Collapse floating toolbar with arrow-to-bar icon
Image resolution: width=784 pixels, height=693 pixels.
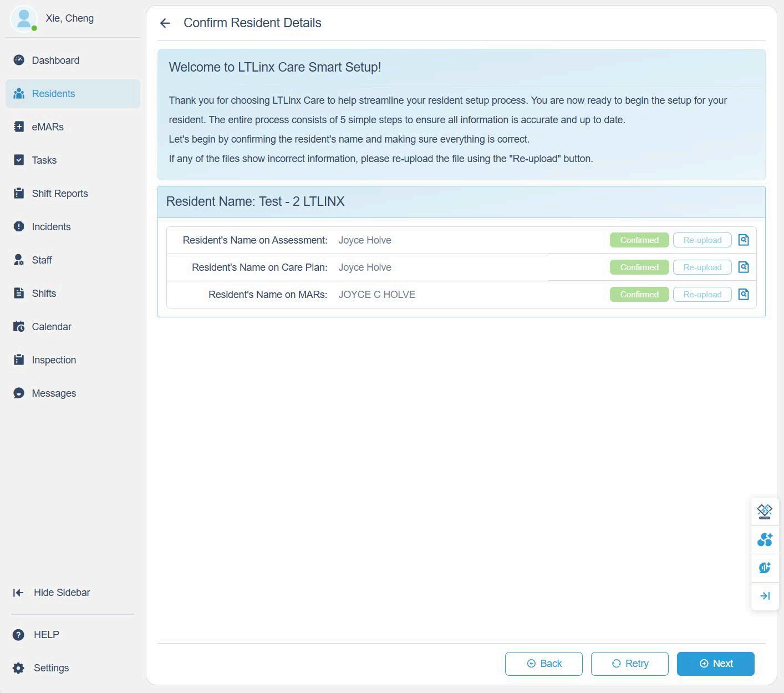point(765,596)
